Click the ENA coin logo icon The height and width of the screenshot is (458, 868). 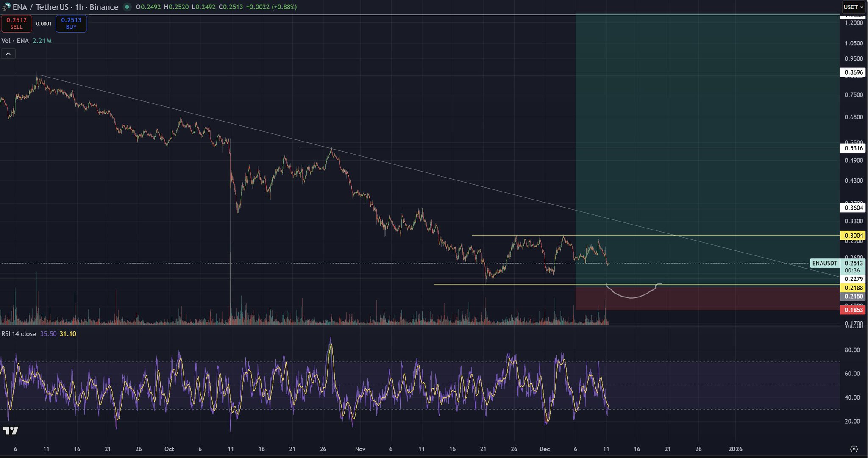6,7
